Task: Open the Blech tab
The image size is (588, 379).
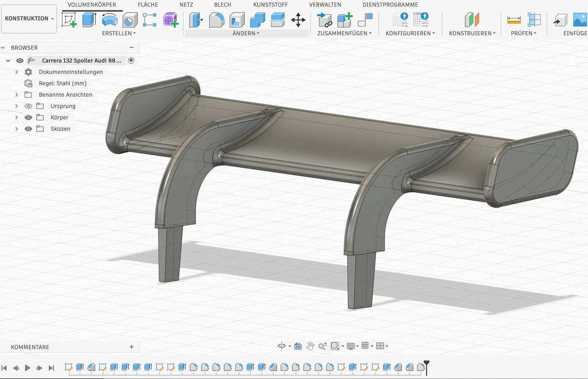Action: (x=222, y=5)
